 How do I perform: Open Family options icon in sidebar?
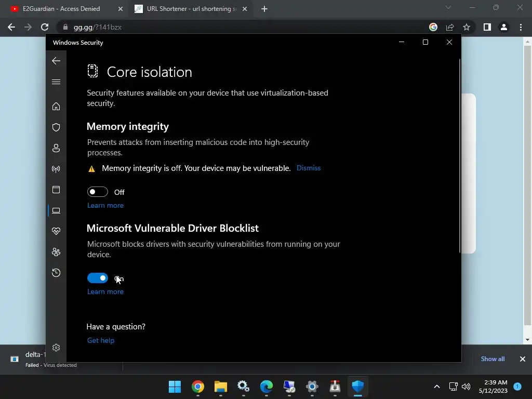click(x=56, y=252)
